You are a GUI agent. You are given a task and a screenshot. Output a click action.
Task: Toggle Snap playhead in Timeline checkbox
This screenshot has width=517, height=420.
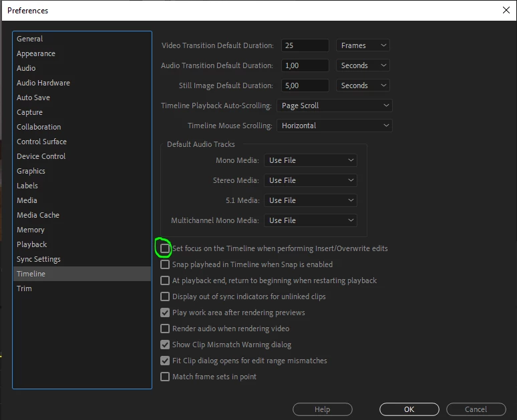165,264
